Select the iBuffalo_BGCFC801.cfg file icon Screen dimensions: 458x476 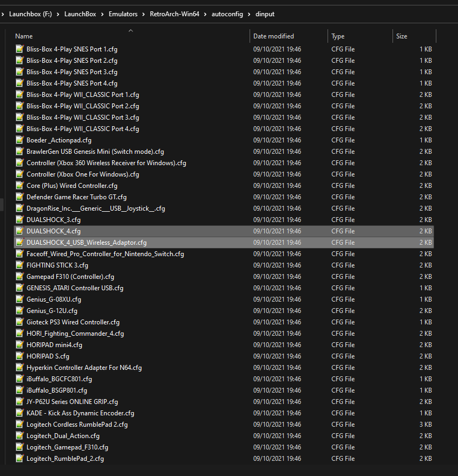click(19, 379)
